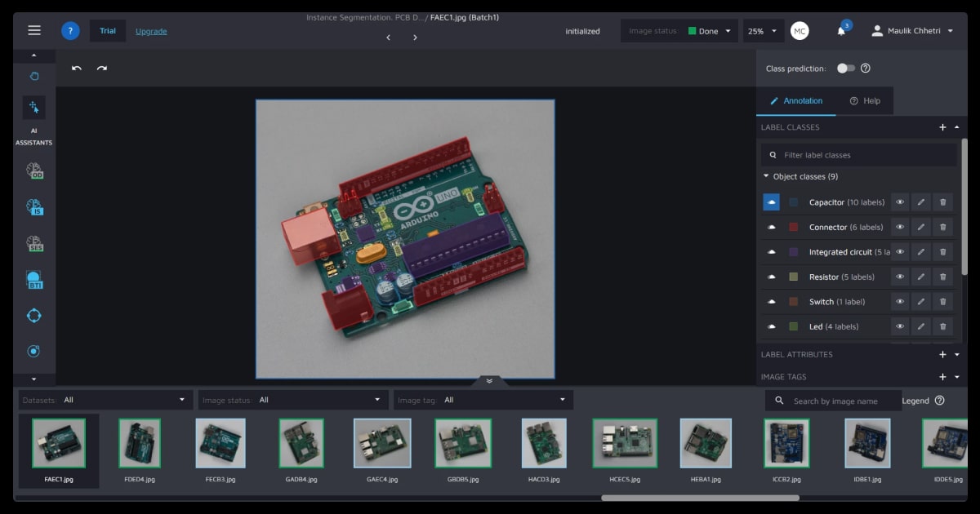Select the ring-shaped tool below crosshair
980x514 pixels.
34,351
